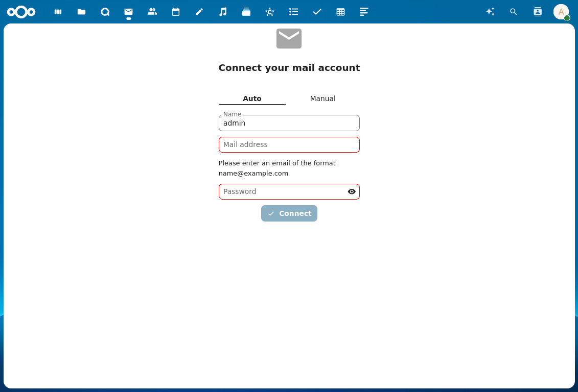The width and height of the screenshot is (578, 392).
Task: Click the Connect button
Action: click(x=289, y=213)
